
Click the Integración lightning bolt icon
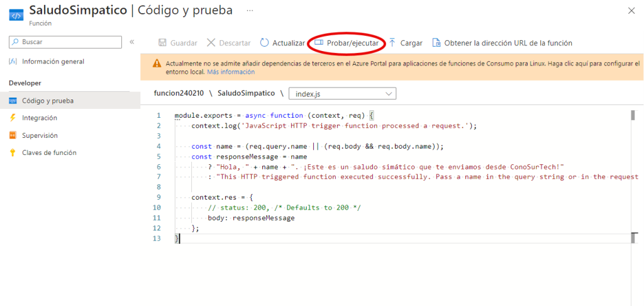(x=13, y=118)
